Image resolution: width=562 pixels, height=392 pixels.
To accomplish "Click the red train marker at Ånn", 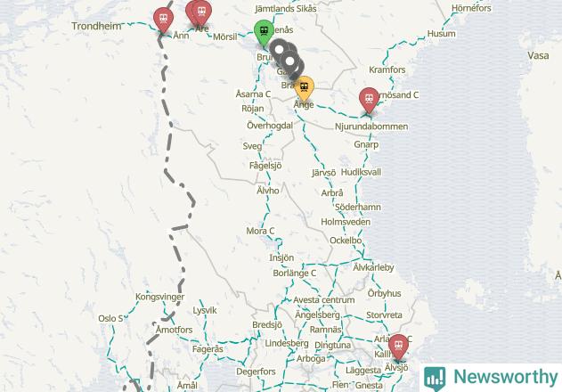I will (x=164, y=20).
